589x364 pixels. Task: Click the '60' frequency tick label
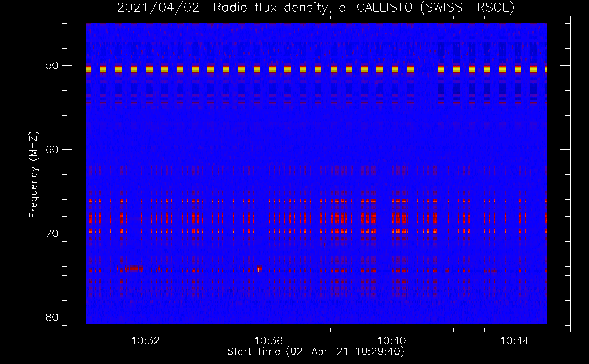click(52, 149)
